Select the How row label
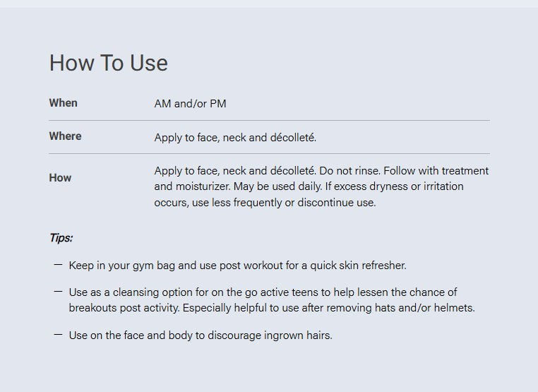This screenshot has width=538, height=392. [x=60, y=178]
